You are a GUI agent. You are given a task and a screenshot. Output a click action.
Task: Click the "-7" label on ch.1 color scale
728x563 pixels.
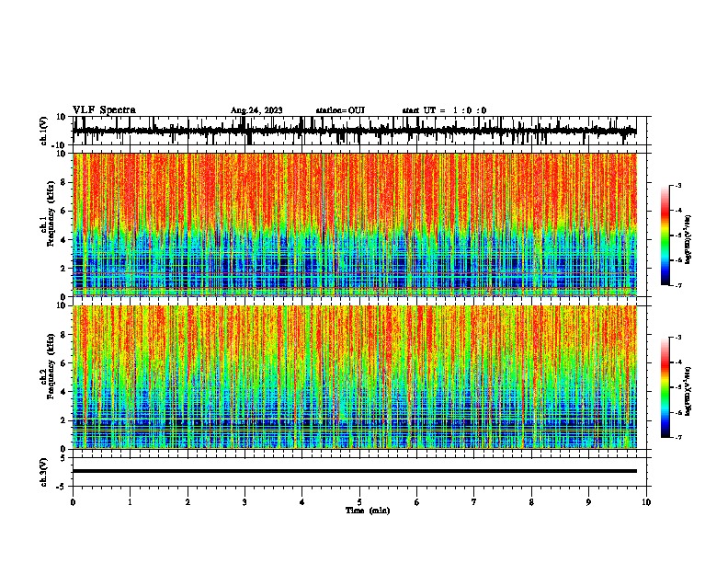(x=678, y=285)
